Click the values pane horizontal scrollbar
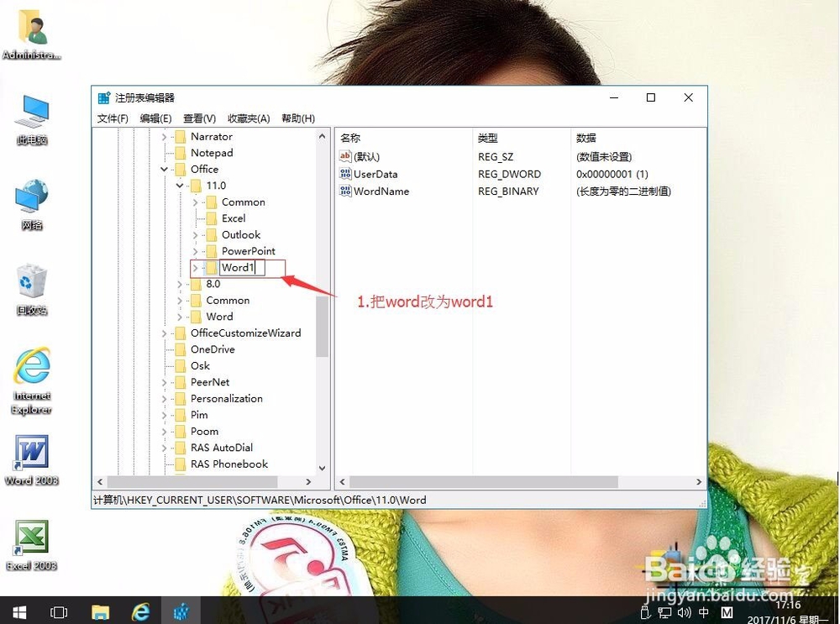840x624 pixels. click(x=484, y=481)
